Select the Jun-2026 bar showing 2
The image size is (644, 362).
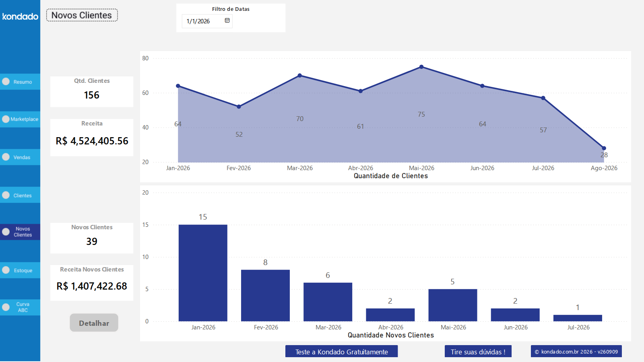[515, 315]
